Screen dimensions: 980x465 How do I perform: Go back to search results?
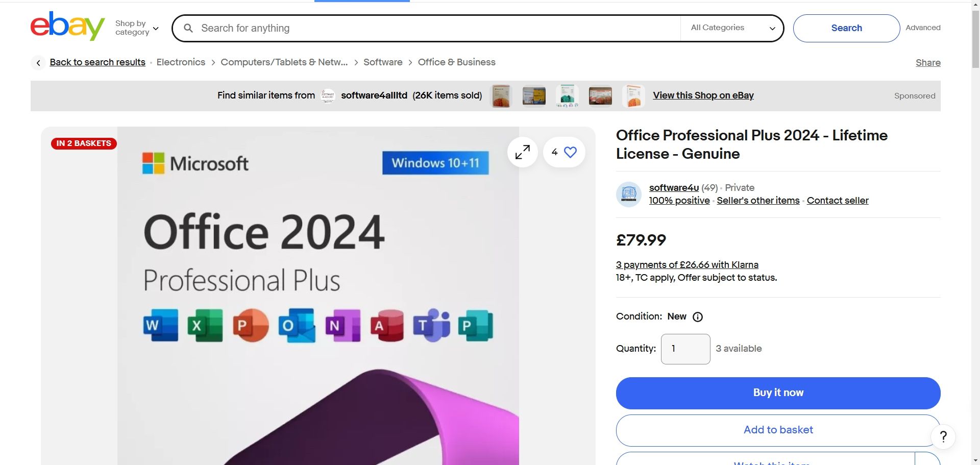coord(97,62)
